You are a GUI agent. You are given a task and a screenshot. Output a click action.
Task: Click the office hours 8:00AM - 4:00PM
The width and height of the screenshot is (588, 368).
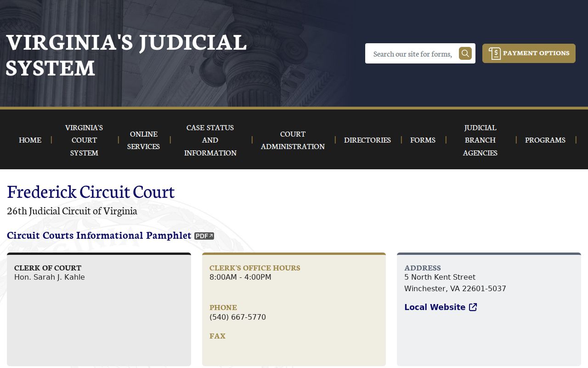[x=240, y=277]
